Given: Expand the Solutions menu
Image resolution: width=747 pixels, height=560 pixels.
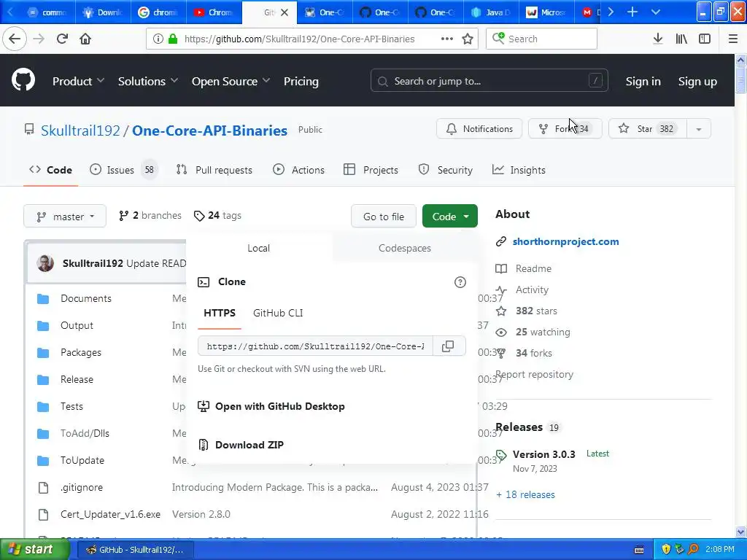Looking at the screenshot, I should [147, 82].
